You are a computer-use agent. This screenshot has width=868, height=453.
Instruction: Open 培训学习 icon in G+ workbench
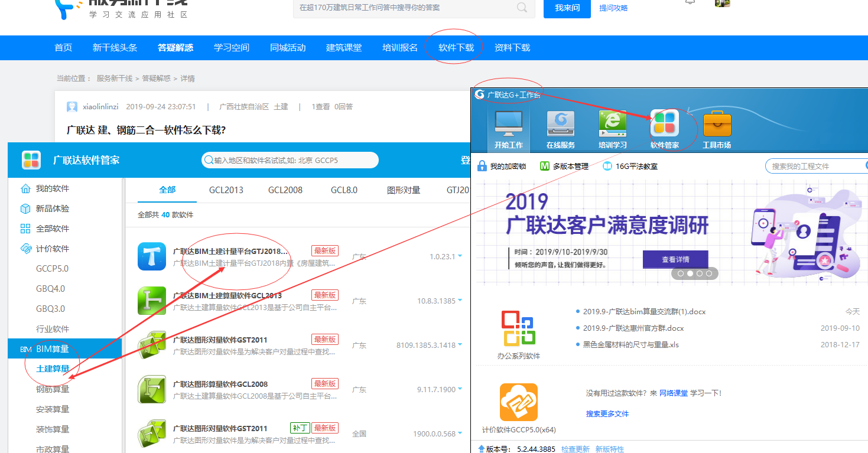613,123
